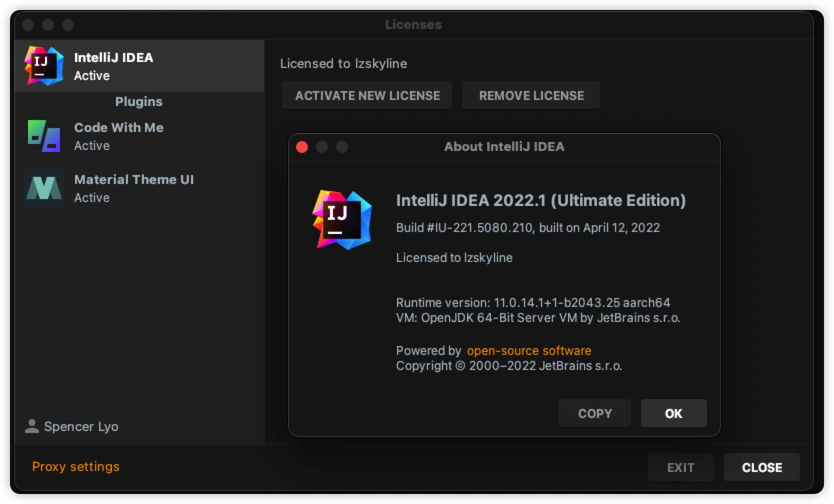Activate a new license
The height and width of the screenshot is (504, 834).
point(367,95)
